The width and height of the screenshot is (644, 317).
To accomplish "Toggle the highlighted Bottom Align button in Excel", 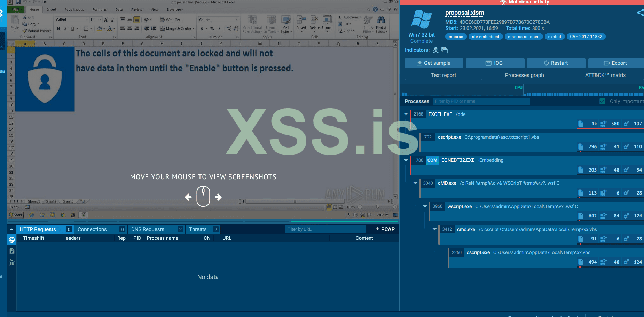I will click(137, 20).
